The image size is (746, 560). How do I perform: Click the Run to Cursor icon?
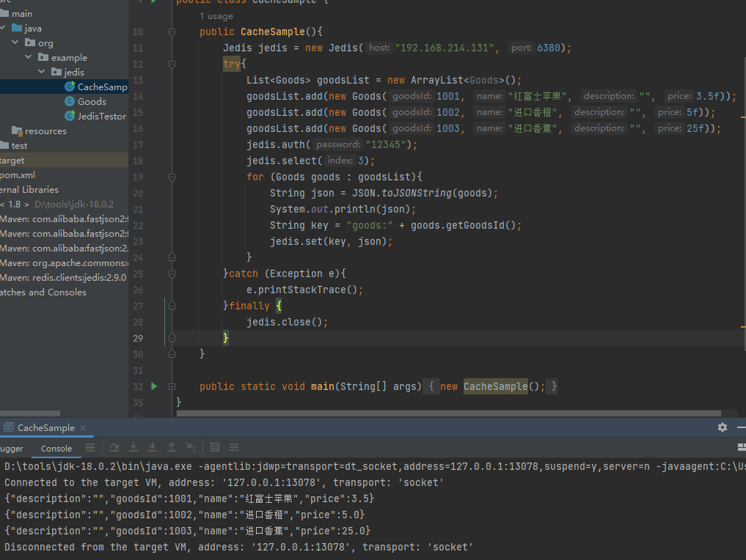pyautogui.click(x=191, y=447)
